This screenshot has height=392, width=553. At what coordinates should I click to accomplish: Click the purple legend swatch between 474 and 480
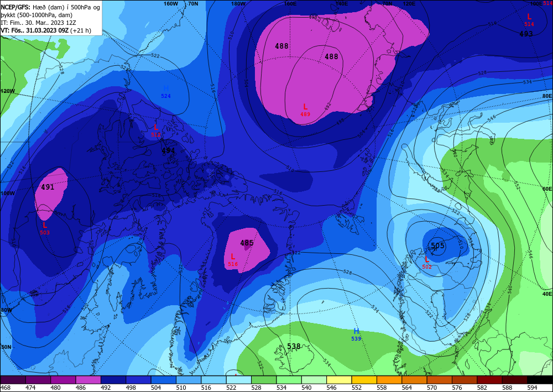[63, 380]
